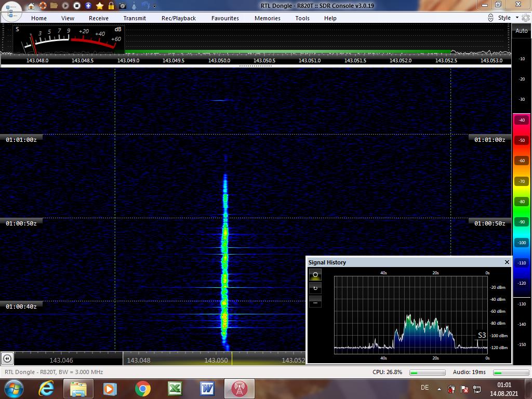Click the gear options icon beside Style
Viewport: 532px width, 399px height.
pyautogui.click(x=526, y=18)
